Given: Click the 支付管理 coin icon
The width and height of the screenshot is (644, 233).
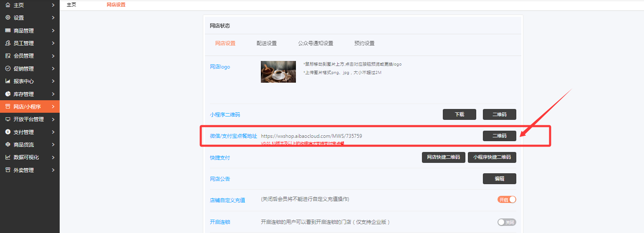Looking at the screenshot, I should point(8,132).
